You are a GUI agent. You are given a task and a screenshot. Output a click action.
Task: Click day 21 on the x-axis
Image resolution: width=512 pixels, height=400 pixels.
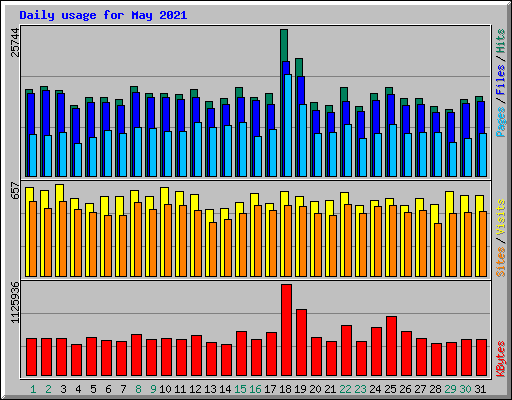[330, 389]
